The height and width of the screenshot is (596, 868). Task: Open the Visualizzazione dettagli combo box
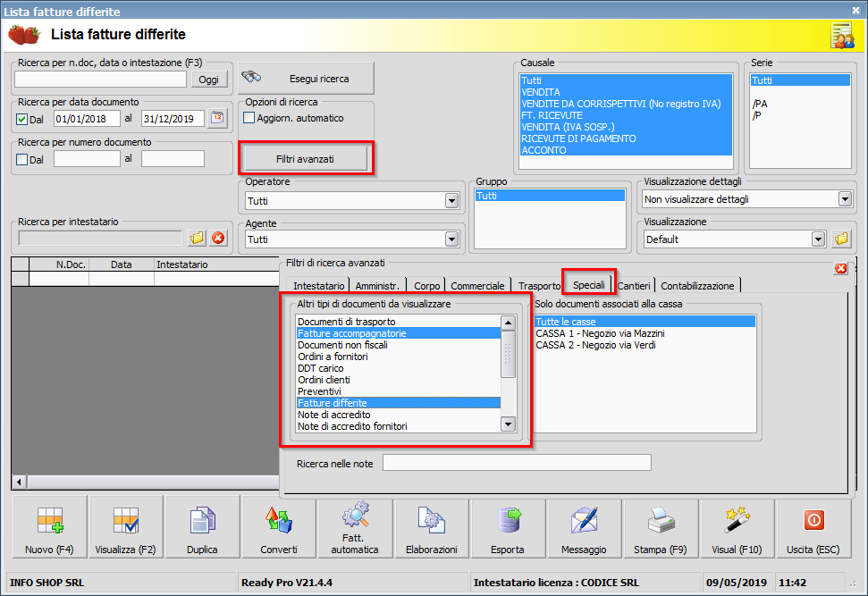point(747,199)
